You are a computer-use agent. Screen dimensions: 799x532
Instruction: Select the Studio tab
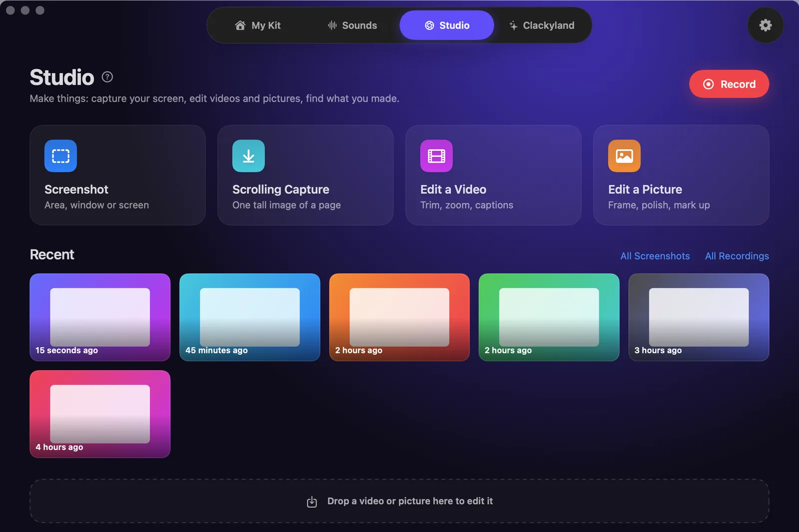point(447,25)
